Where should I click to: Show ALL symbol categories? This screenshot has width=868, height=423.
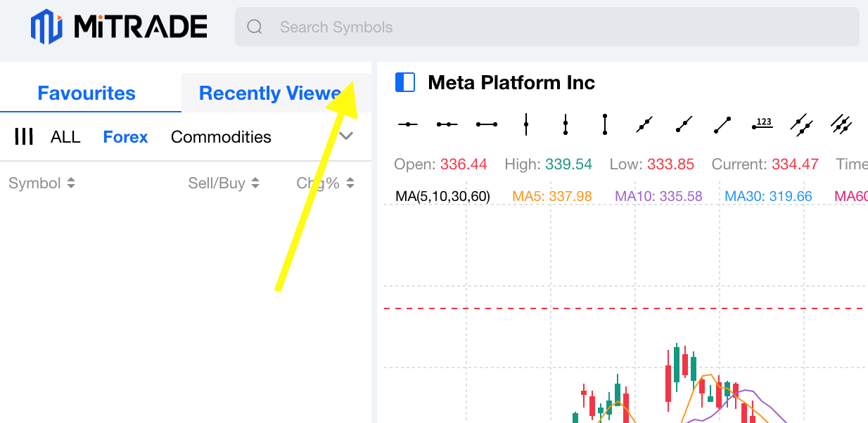click(x=65, y=137)
